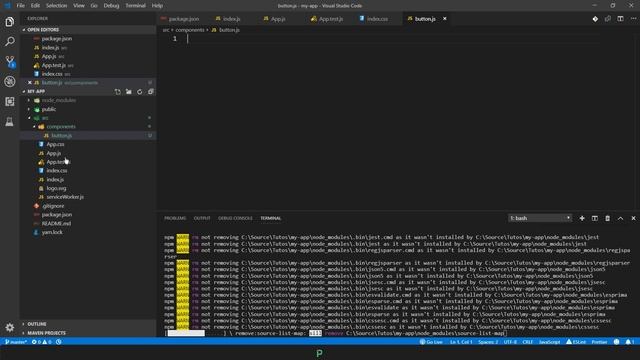Open README.md in the file tree
Screen dimensions: 640x360
coord(56,224)
